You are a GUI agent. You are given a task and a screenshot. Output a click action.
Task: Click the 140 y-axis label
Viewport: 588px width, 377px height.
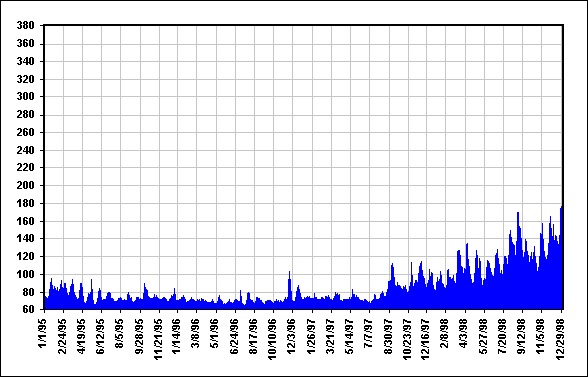click(26, 239)
